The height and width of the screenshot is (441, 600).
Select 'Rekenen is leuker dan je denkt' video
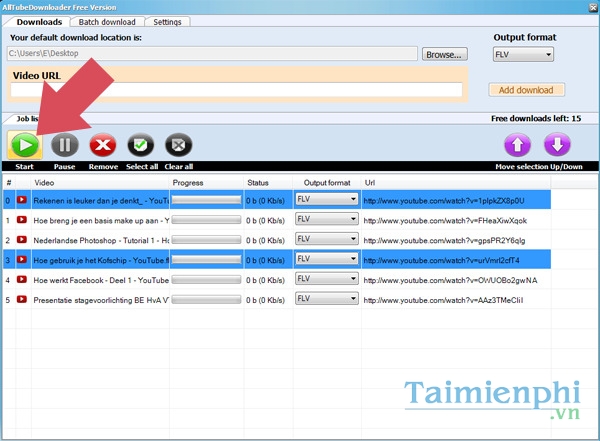[101, 201]
